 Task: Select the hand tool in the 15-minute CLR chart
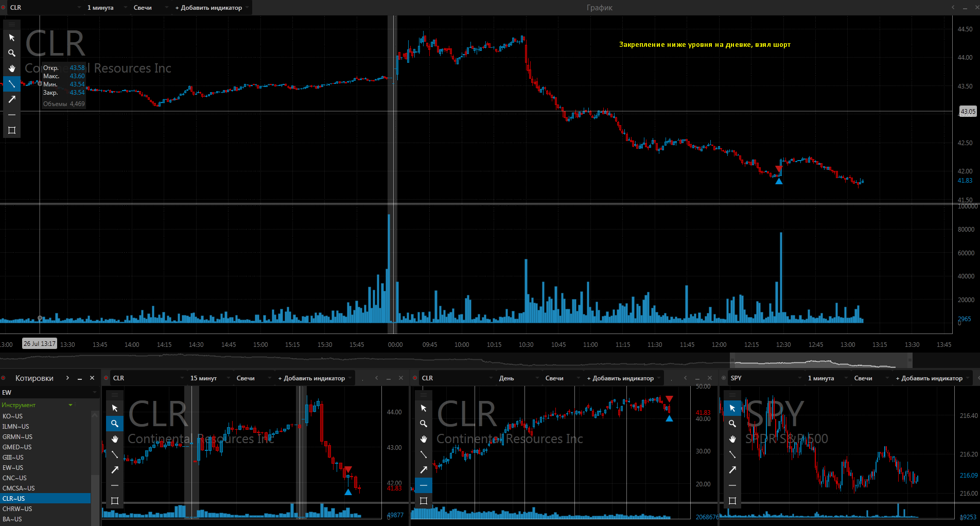tap(115, 439)
